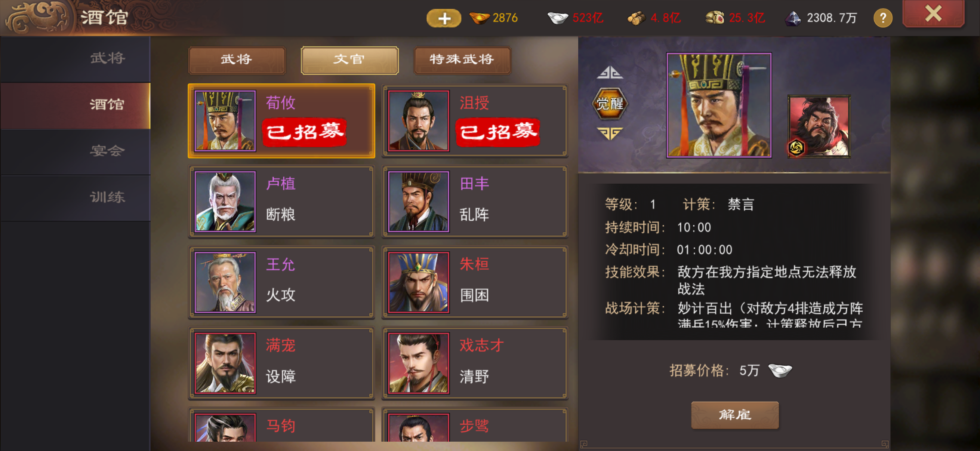Screen dimensions: 980x451
Task: Click the down arrow below 觉醒
Action: click(x=610, y=133)
